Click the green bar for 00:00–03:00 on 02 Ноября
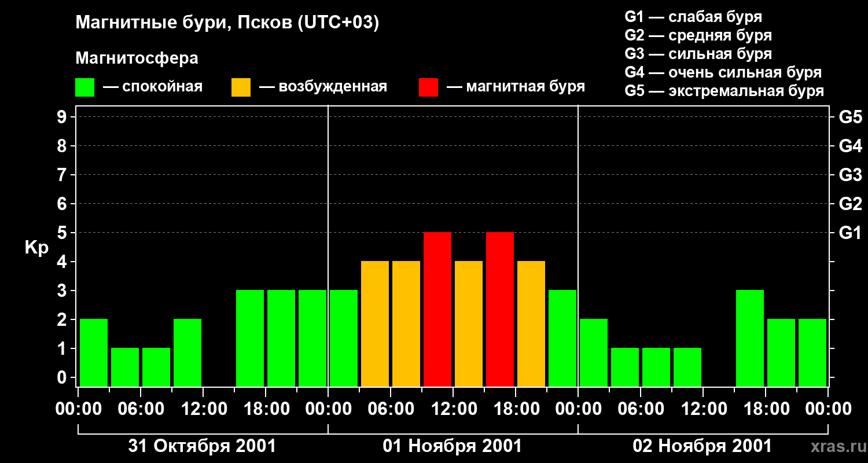The height and width of the screenshot is (463, 868). 594,352
